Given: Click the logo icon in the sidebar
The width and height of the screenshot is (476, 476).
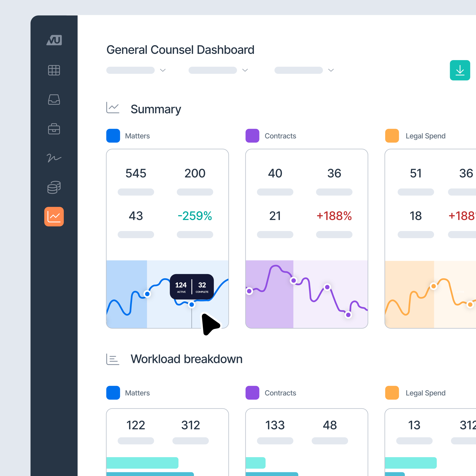Looking at the screenshot, I should click(x=54, y=40).
